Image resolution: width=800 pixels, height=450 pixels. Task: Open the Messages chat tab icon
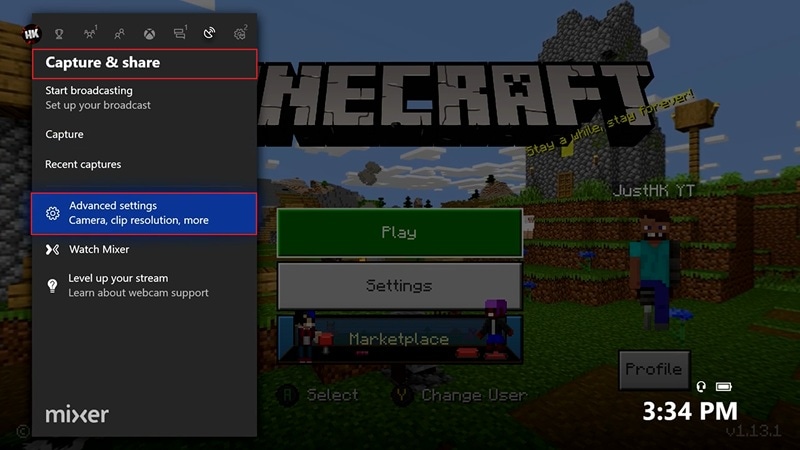pos(180,33)
